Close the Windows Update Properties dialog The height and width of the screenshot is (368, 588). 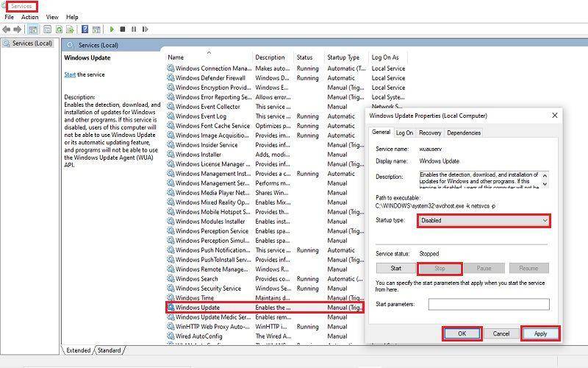click(x=555, y=116)
